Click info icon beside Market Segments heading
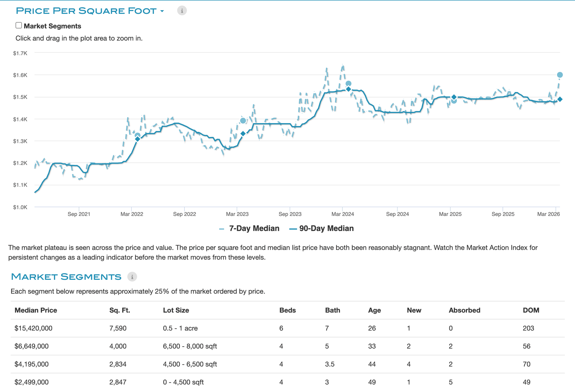The width and height of the screenshot is (575, 392). pos(132,277)
